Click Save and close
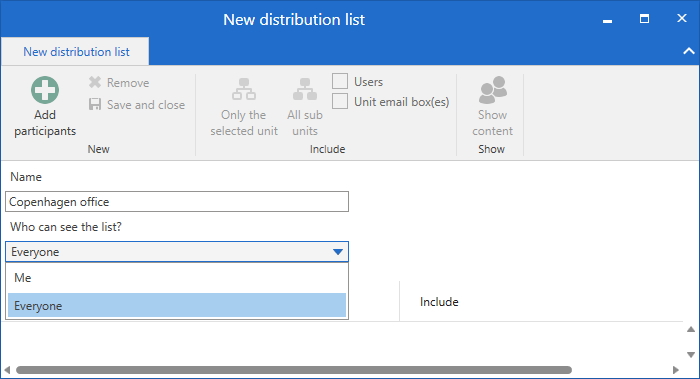 coord(137,104)
